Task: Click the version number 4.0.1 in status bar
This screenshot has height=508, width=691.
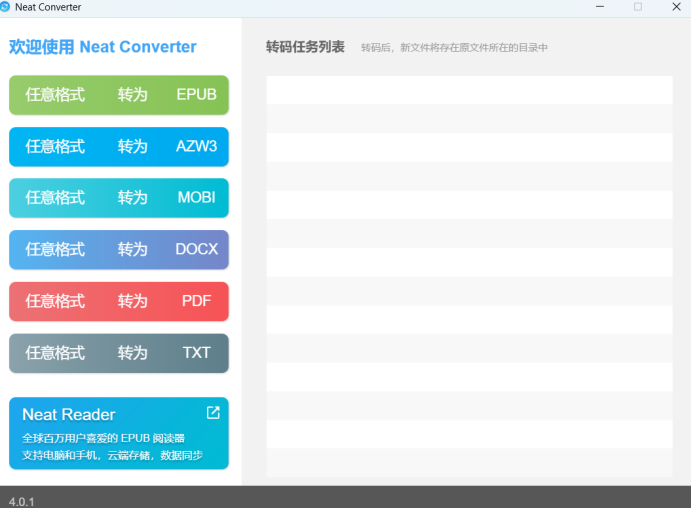Action: 21,501
